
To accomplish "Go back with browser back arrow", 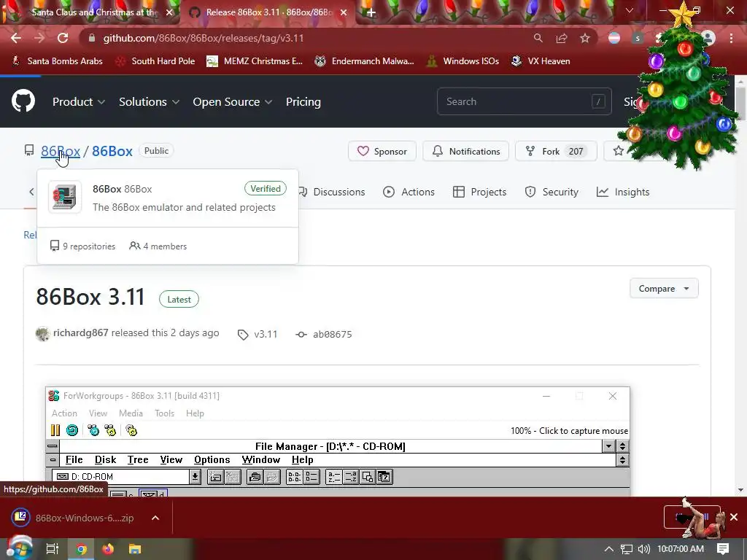I will coord(16,38).
